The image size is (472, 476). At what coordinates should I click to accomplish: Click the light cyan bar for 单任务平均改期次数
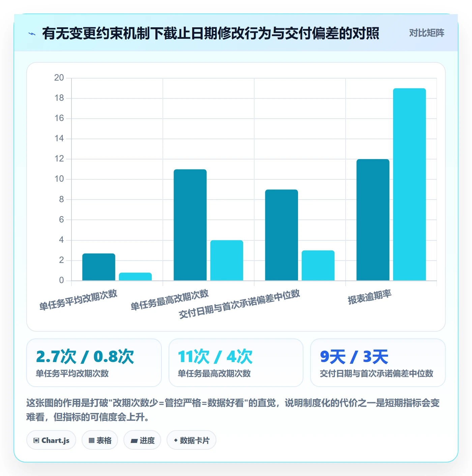(135, 276)
